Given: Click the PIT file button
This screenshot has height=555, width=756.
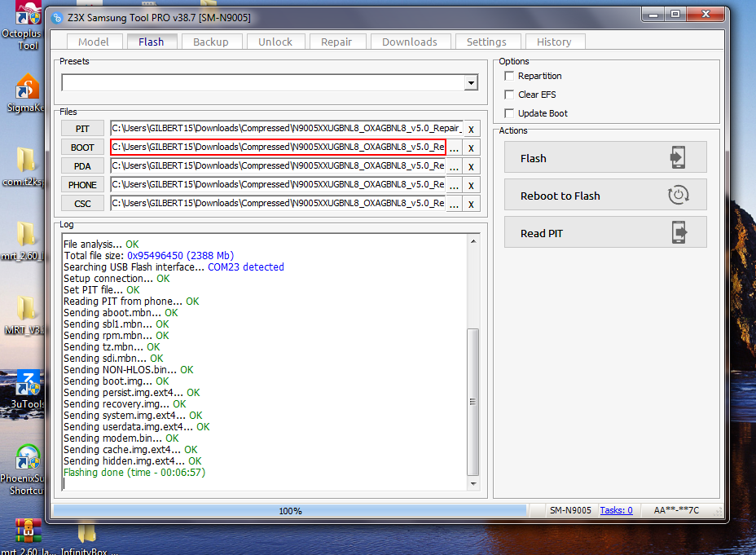Looking at the screenshot, I should coord(82,129).
